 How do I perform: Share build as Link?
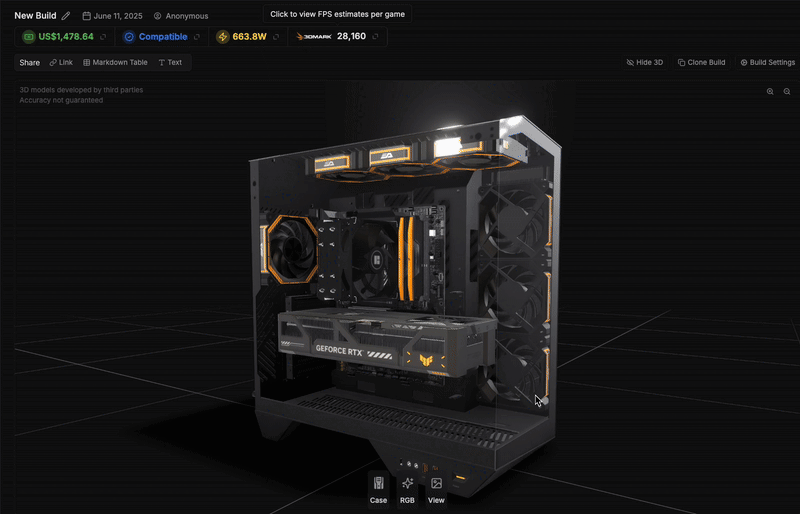[61, 62]
